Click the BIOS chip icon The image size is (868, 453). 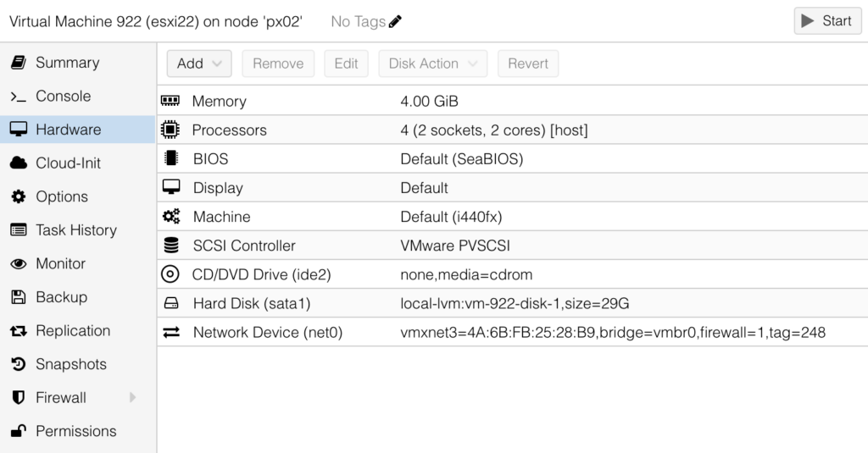pos(171,158)
